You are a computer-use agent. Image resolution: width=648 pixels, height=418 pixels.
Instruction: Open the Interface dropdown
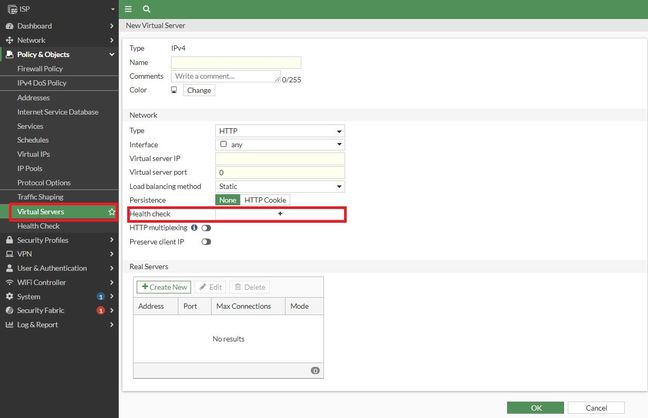pos(280,144)
